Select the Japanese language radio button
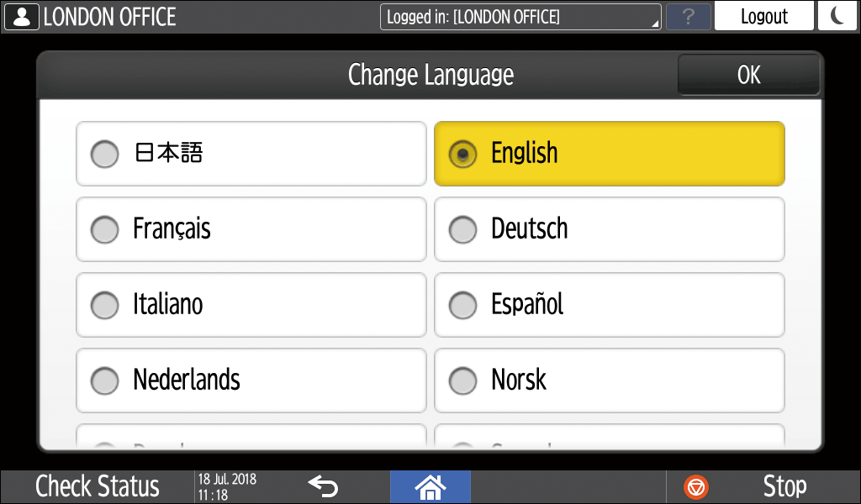 coord(105,154)
